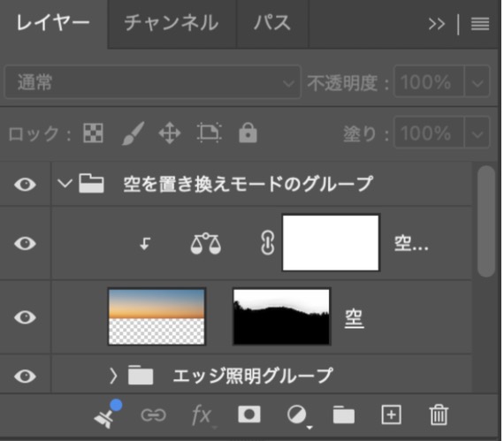The height and width of the screenshot is (441, 504).
Task: Click the link layers icon
Action: coord(153,415)
